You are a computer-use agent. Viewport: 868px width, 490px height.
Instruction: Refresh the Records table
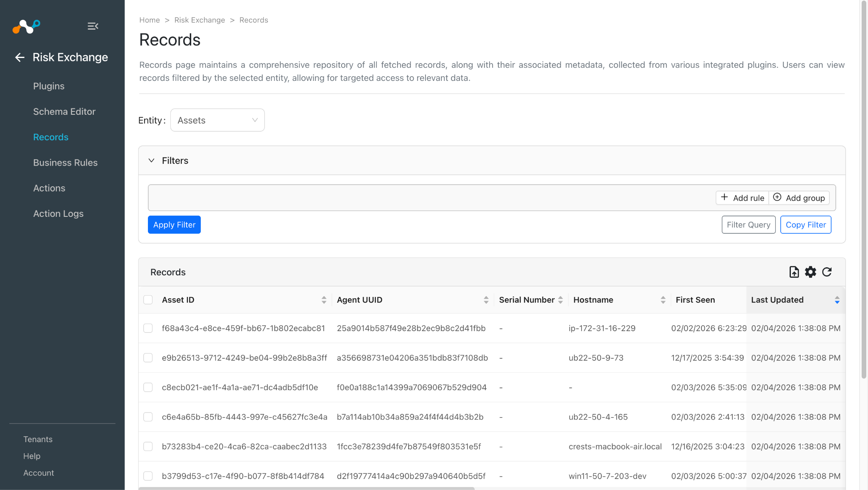point(827,272)
